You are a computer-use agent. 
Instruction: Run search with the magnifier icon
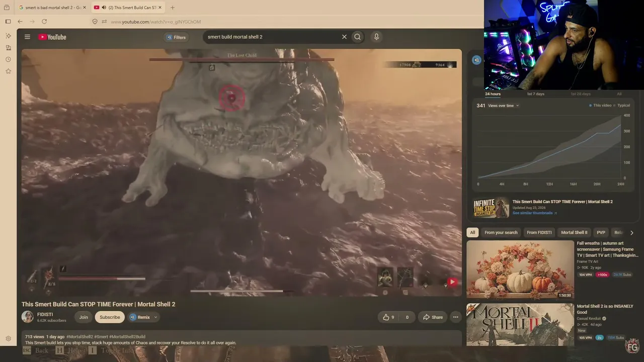tap(357, 37)
